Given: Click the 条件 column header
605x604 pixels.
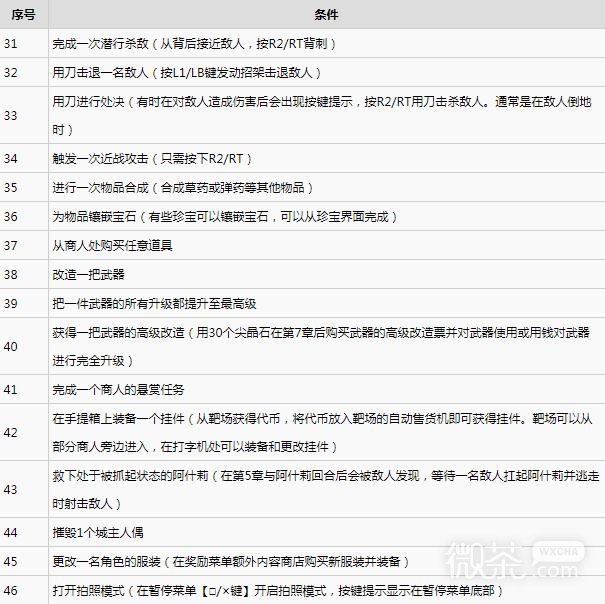Looking at the screenshot, I should (326, 14).
